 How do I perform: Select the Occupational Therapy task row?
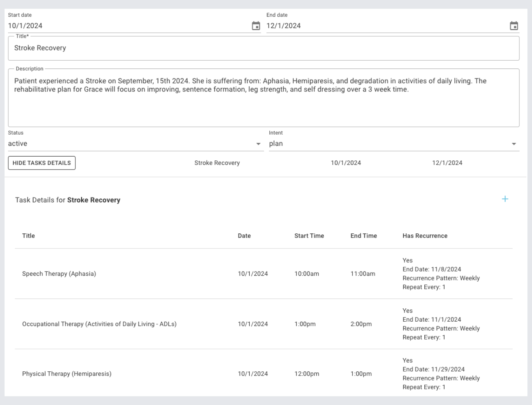[99, 324]
